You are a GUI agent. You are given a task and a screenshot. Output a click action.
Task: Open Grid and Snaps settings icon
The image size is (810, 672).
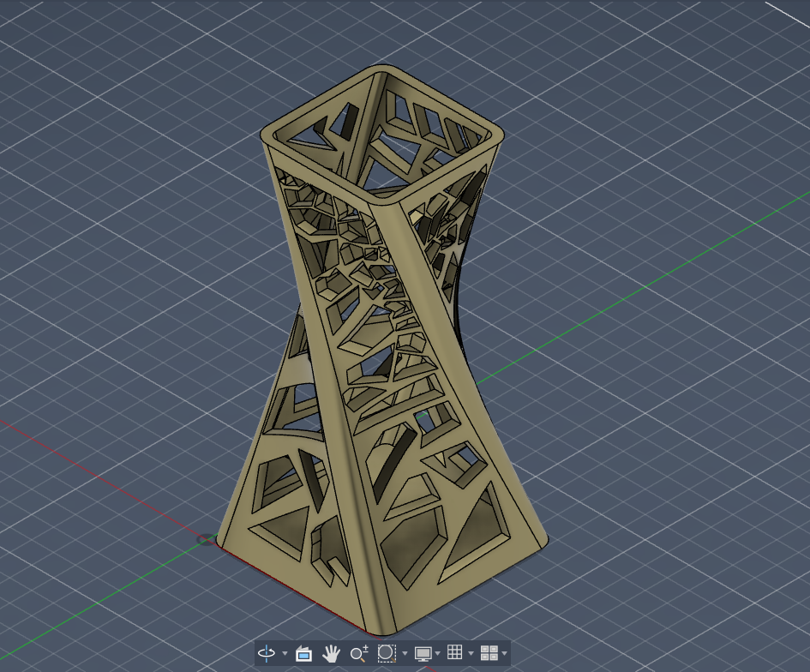[455, 652]
